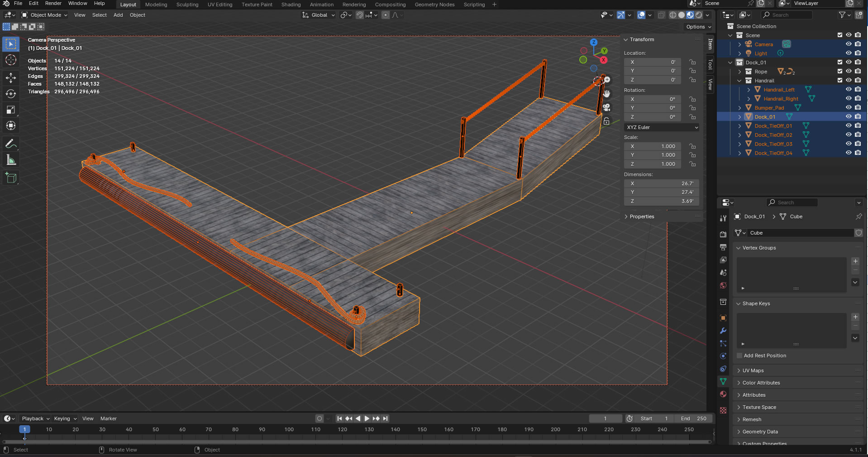
Task: Pick the Add Cube tool
Action: (11, 178)
